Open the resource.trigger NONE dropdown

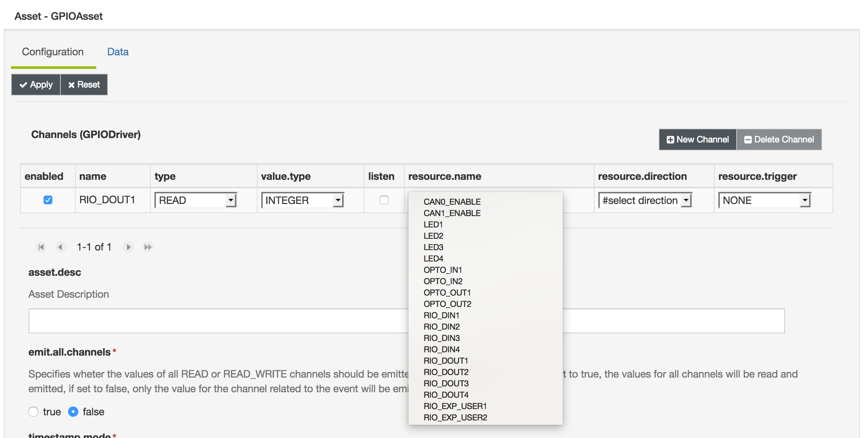click(x=764, y=200)
